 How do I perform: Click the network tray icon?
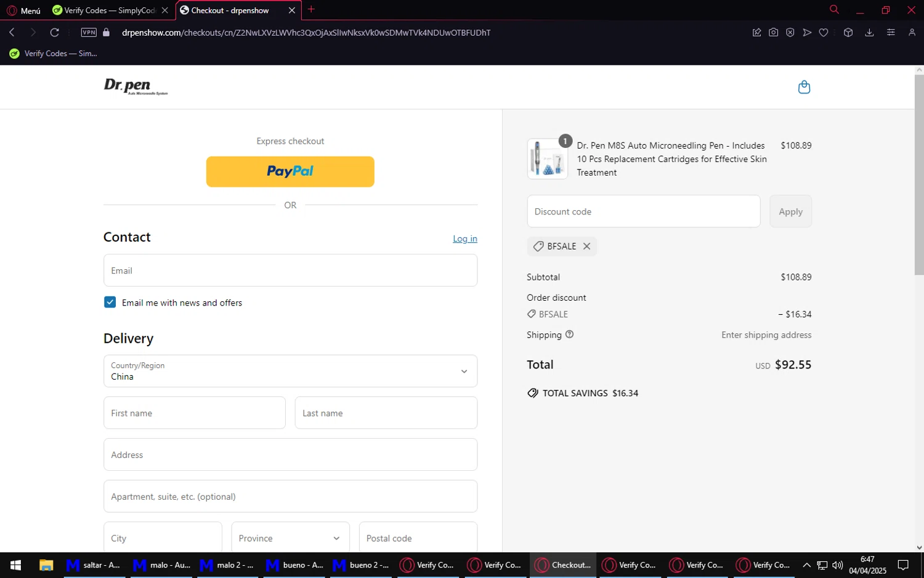822,565
